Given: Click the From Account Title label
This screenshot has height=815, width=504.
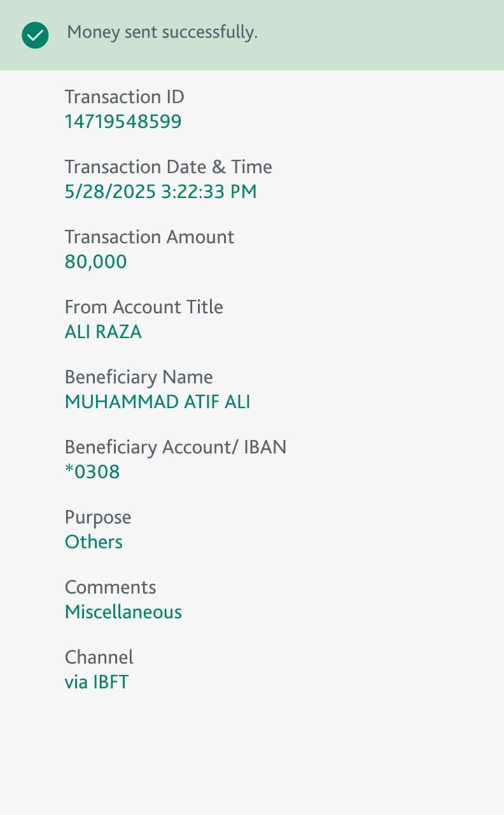Looking at the screenshot, I should (x=144, y=307).
